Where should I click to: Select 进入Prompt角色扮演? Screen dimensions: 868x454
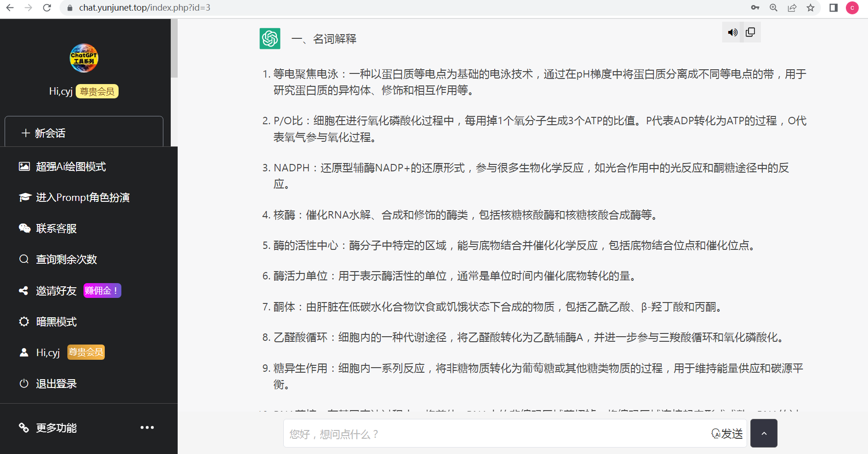[x=74, y=198]
